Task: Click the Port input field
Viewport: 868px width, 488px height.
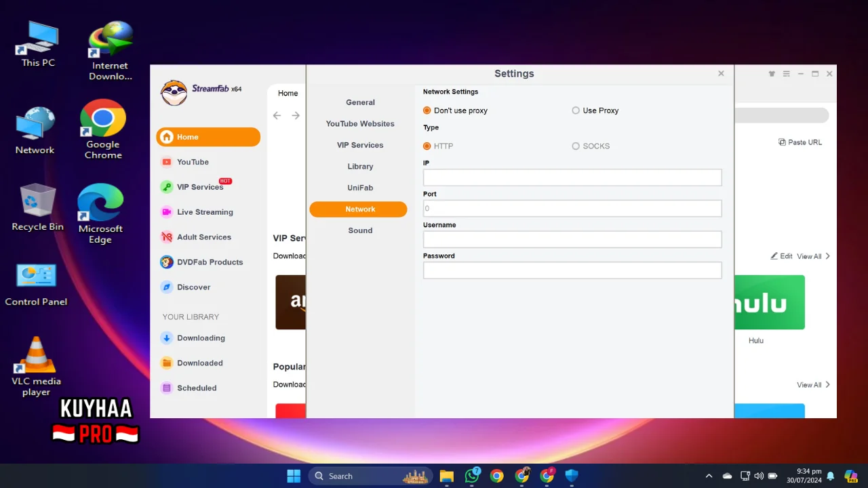Action: [x=572, y=208]
